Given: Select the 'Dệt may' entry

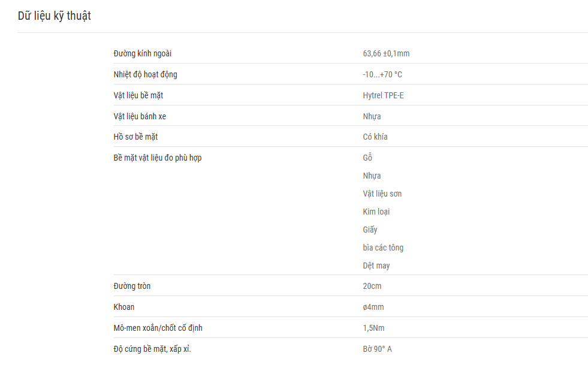Looking at the screenshot, I should [x=376, y=266].
